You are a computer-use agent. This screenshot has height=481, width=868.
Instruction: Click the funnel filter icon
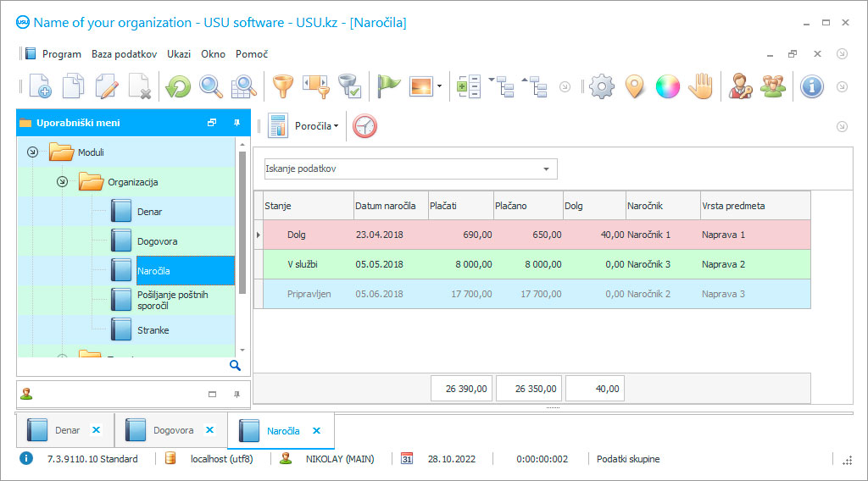281,86
